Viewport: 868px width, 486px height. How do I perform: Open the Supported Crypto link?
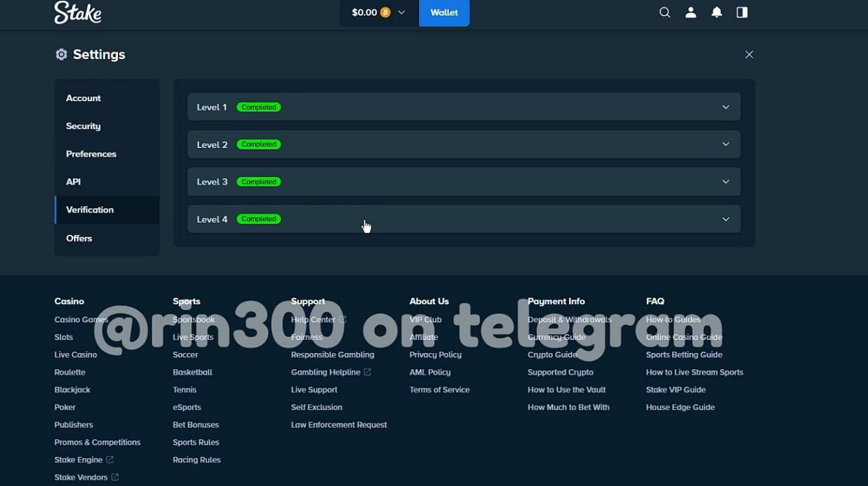point(560,373)
